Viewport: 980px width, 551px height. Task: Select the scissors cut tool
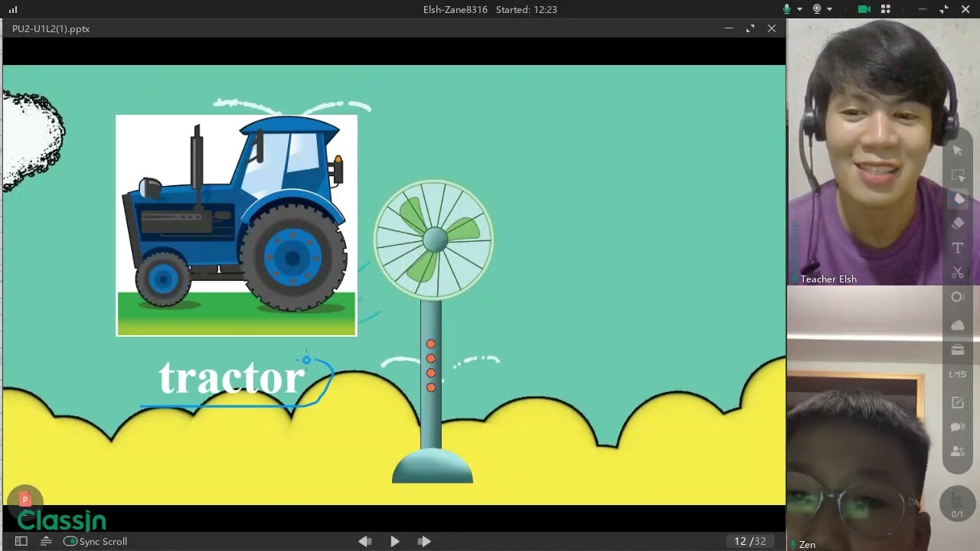click(x=958, y=272)
